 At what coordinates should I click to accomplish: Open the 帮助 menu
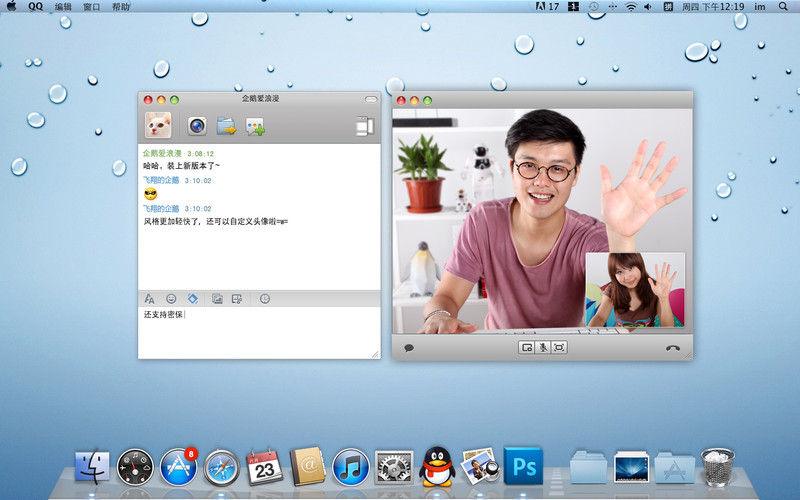tap(121, 7)
